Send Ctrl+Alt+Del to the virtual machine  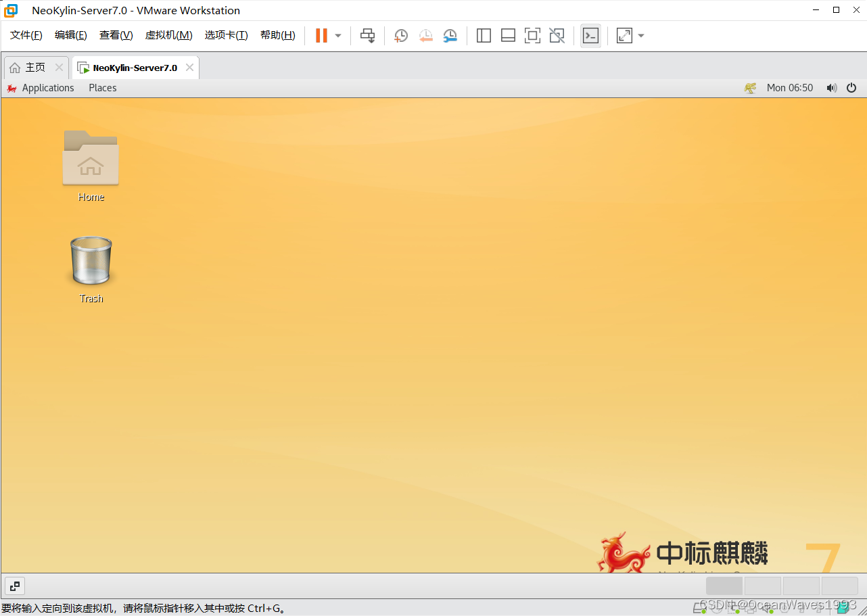367,36
